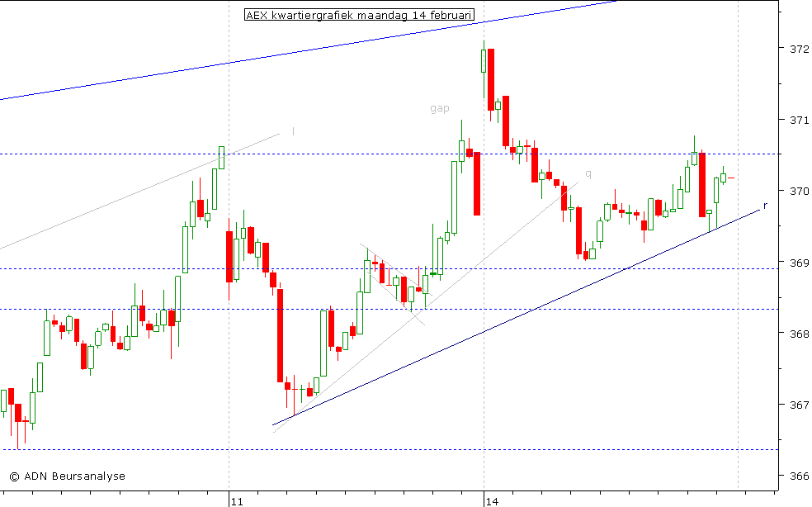812x507 pixels.
Task: Click the date label '11' on the time axis
Action: coord(237,501)
